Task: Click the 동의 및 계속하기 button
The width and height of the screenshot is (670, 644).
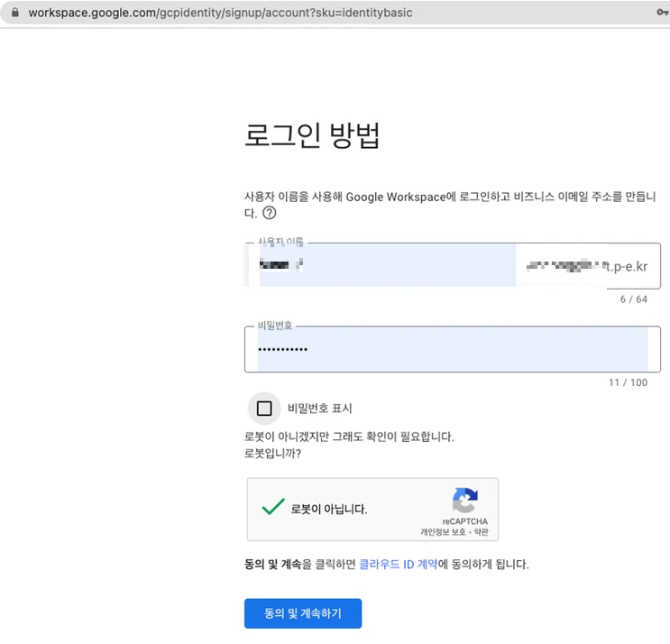Action: (303, 613)
